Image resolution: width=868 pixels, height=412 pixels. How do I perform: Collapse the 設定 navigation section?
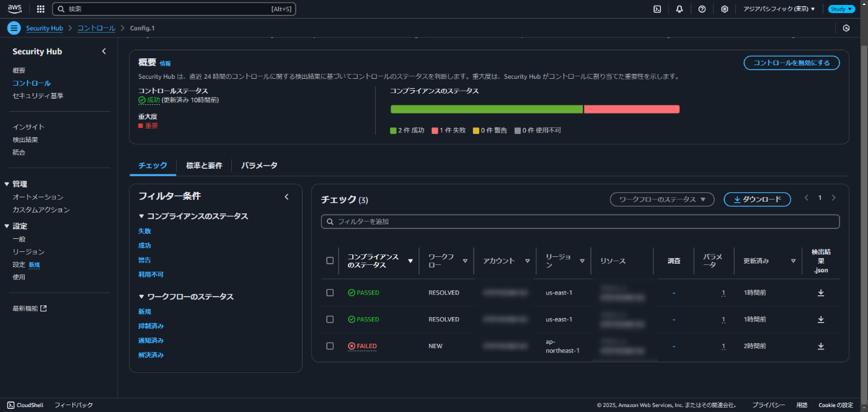click(7, 226)
